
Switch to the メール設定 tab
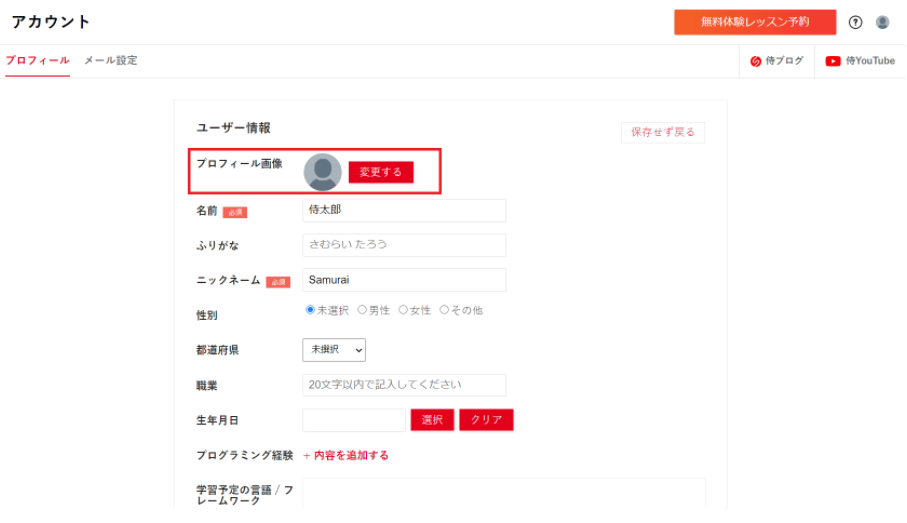(x=111, y=60)
